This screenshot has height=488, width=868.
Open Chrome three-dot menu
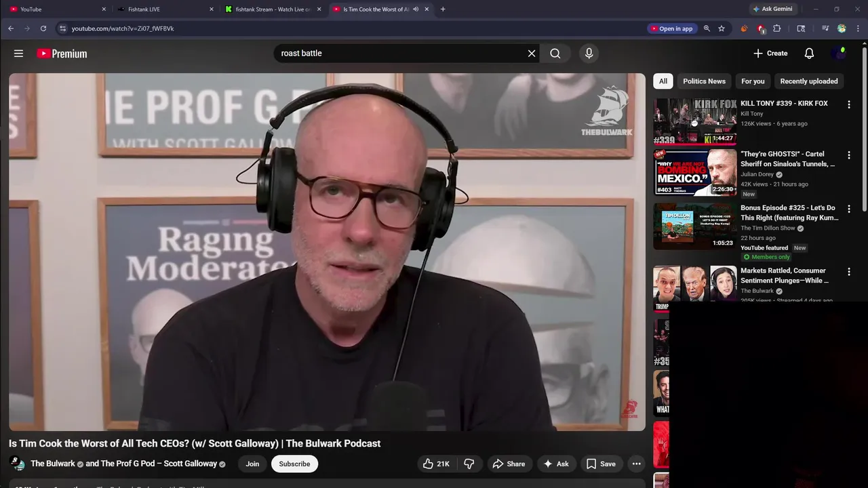(x=859, y=28)
